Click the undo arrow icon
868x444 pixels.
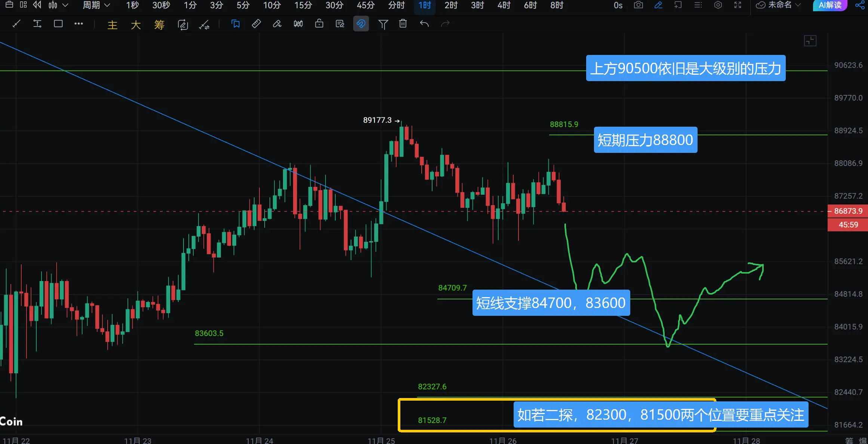(424, 24)
